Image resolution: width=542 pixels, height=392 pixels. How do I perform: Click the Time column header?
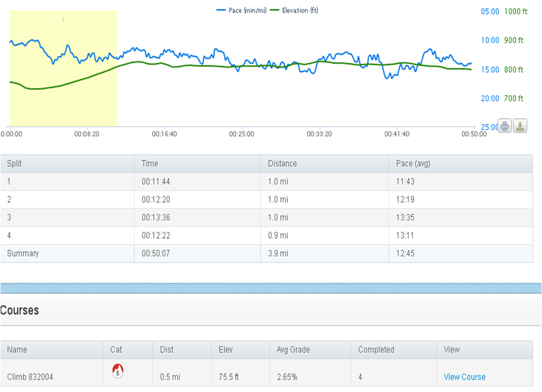(x=150, y=164)
